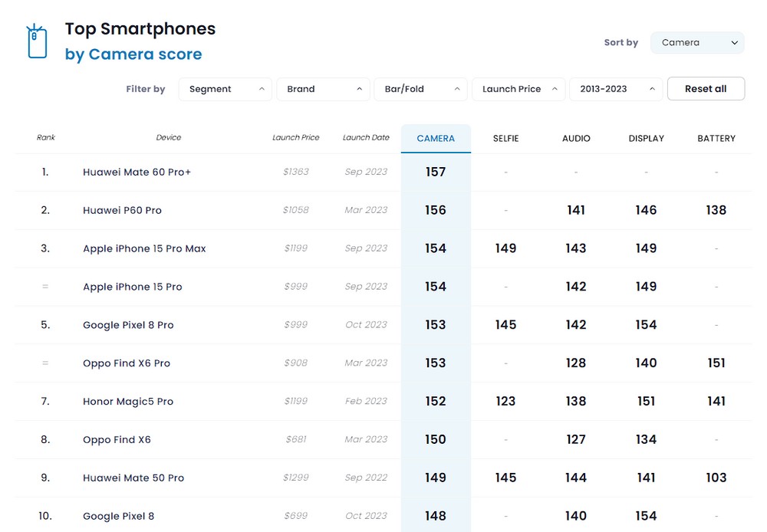Expand the Brand filter dropdown
This screenshot has height=532, width=767.
click(x=323, y=89)
